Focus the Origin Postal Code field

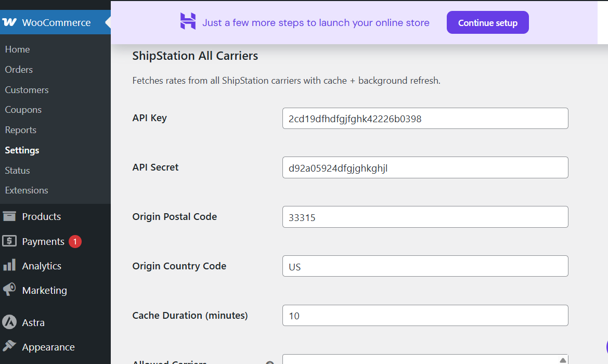click(x=425, y=217)
